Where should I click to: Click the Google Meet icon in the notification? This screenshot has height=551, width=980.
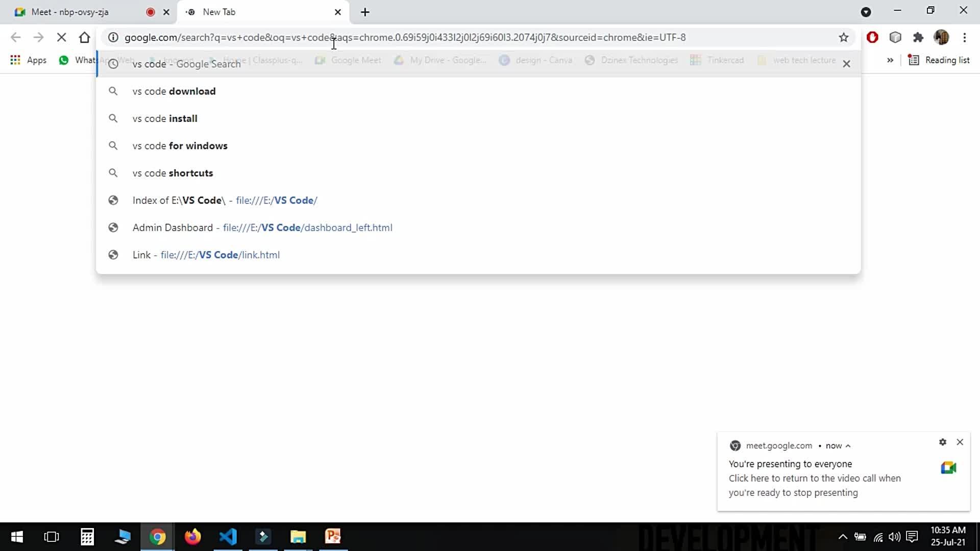point(948,467)
